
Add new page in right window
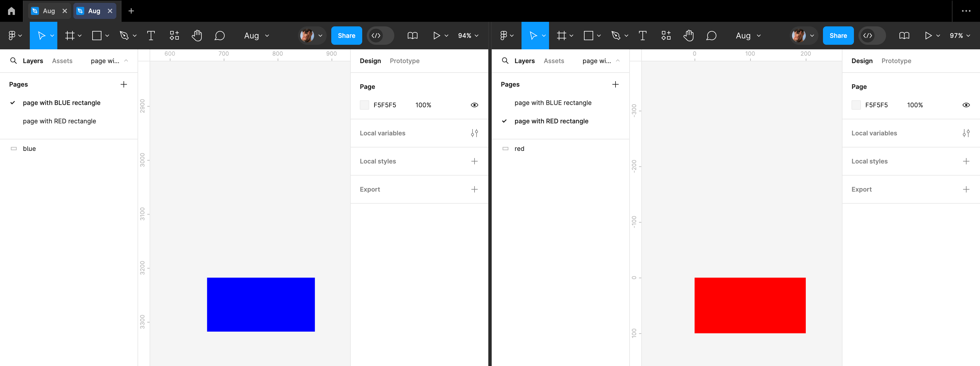pos(615,84)
